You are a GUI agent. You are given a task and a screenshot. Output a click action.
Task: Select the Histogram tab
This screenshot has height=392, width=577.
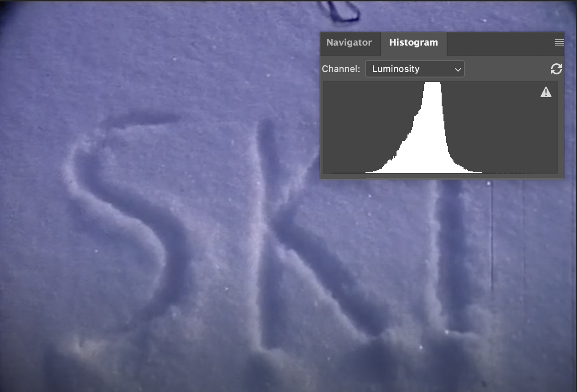(x=413, y=43)
